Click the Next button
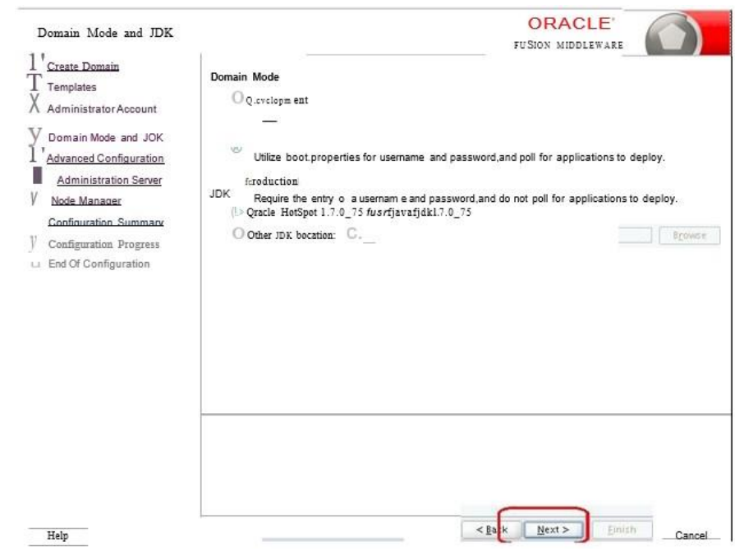The image size is (735, 560). point(553,530)
